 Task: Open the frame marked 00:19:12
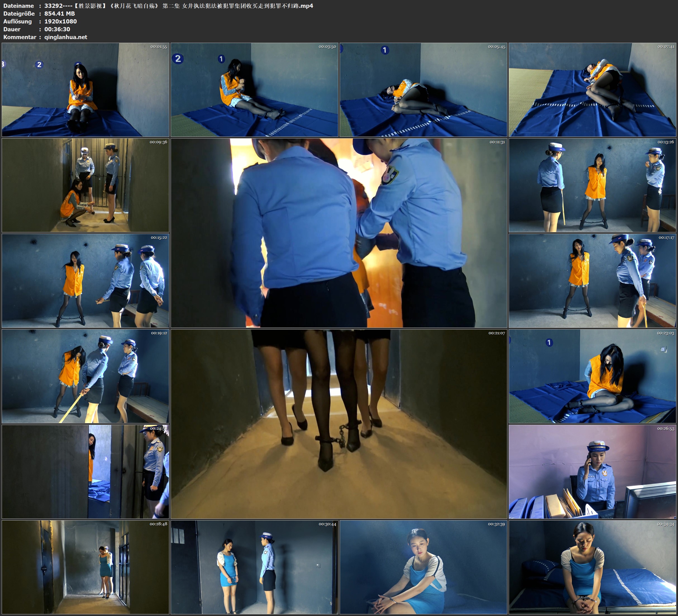[x=85, y=376]
